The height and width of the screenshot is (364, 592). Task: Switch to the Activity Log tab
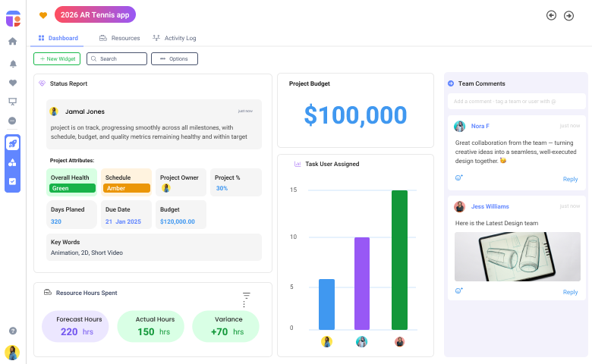pyautogui.click(x=175, y=38)
